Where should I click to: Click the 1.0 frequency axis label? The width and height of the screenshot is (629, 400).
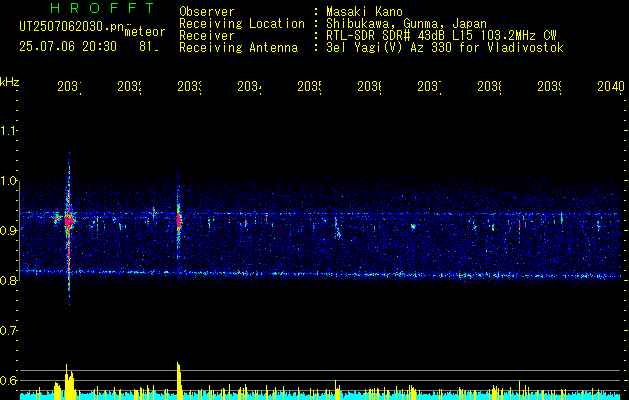point(8,181)
